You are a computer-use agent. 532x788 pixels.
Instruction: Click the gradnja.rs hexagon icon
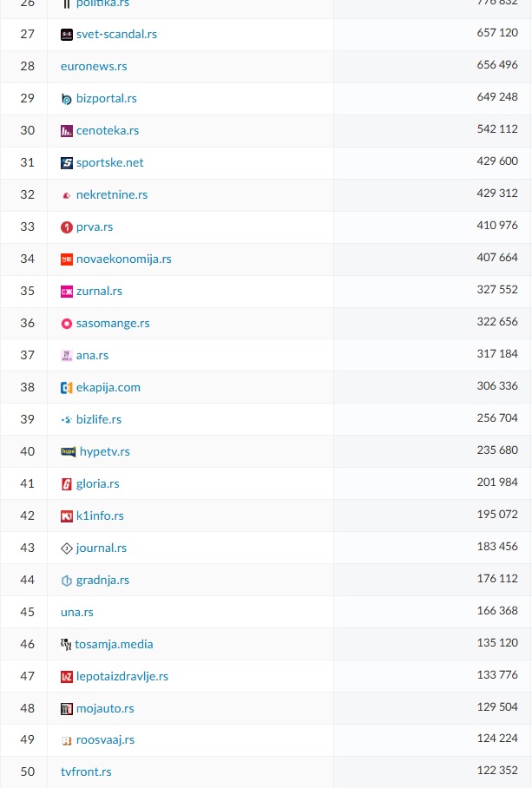(67, 581)
